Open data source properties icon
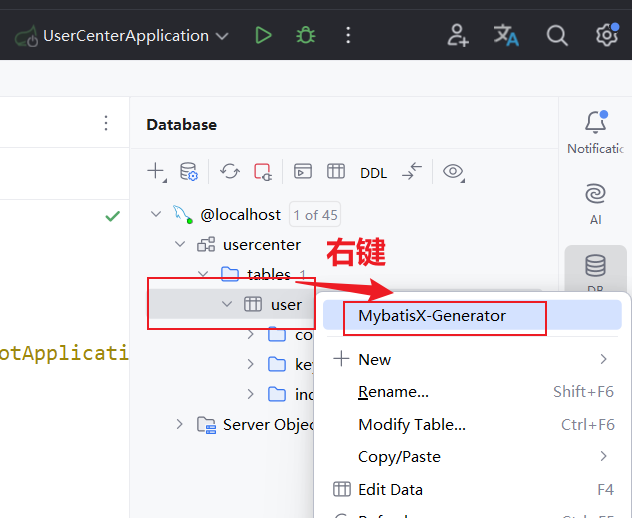The height and width of the screenshot is (518, 632). coord(189,172)
